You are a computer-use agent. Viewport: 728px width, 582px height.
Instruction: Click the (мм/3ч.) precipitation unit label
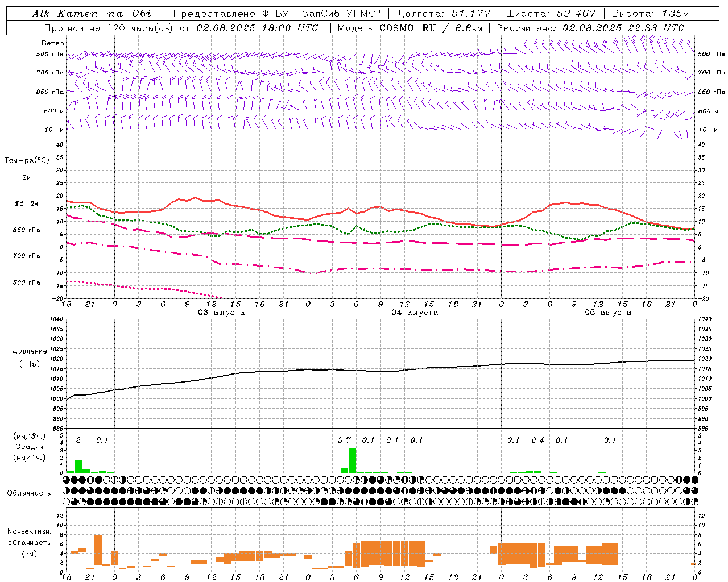coord(30,436)
